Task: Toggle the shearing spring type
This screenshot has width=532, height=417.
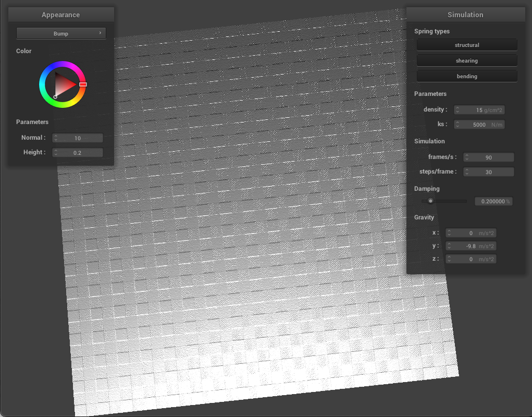Action: coord(467,60)
